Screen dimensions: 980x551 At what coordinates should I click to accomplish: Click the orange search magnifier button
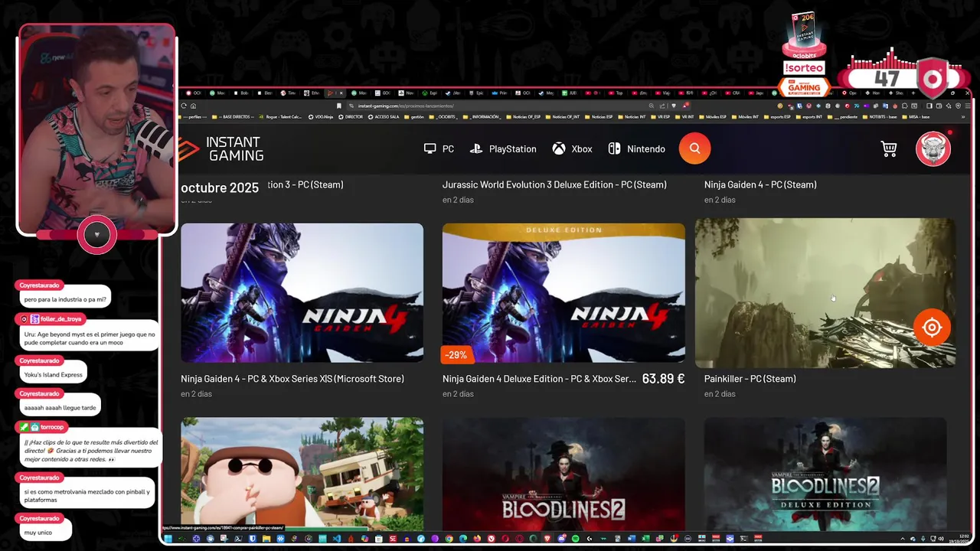tap(694, 148)
